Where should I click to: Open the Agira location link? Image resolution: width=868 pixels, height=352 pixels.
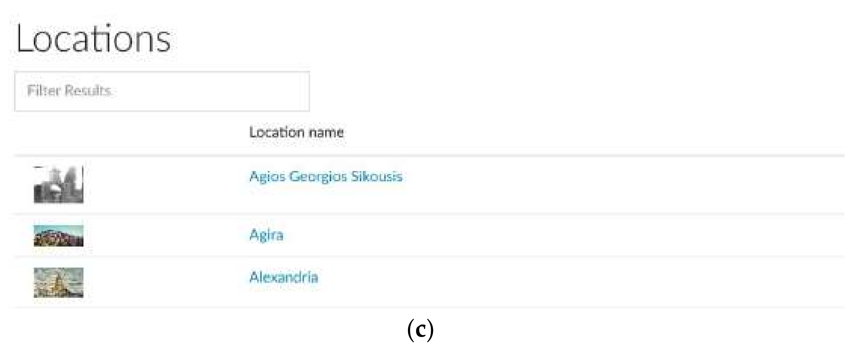tap(266, 235)
